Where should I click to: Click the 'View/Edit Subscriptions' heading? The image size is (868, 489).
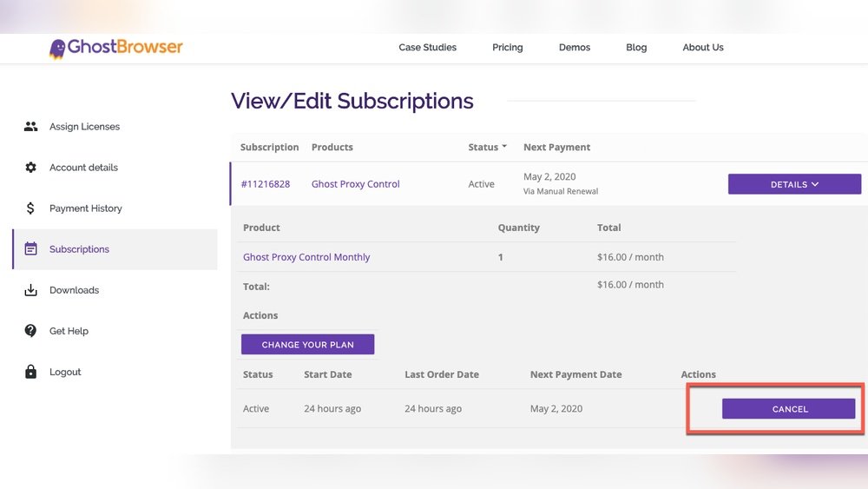coord(352,102)
